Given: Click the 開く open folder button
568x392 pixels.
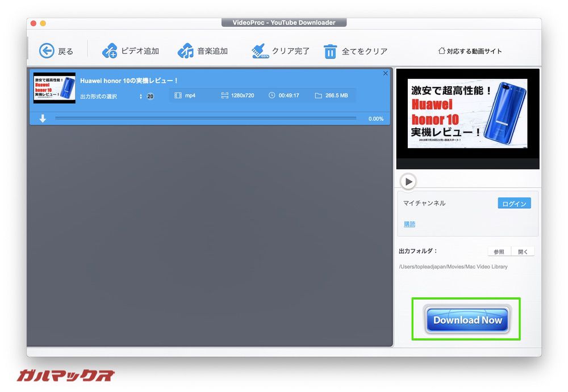Looking at the screenshot, I should pyautogui.click(x=523, y=251).
